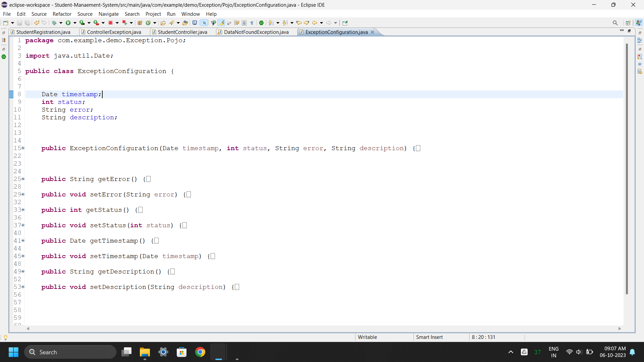Screen dimensions: 644x362
Task: Toggle Mark Occurrences highlighter icon
Action: pyautogui.click(x=221, y=23)
